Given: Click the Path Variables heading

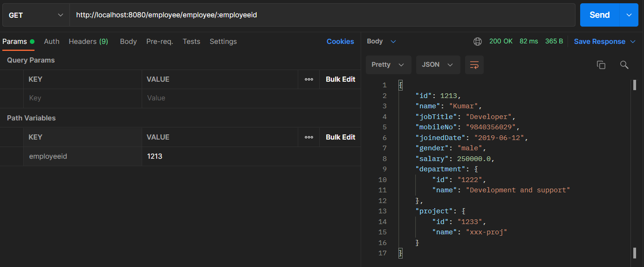Looking at the screenshot, I should pos(31,118).
